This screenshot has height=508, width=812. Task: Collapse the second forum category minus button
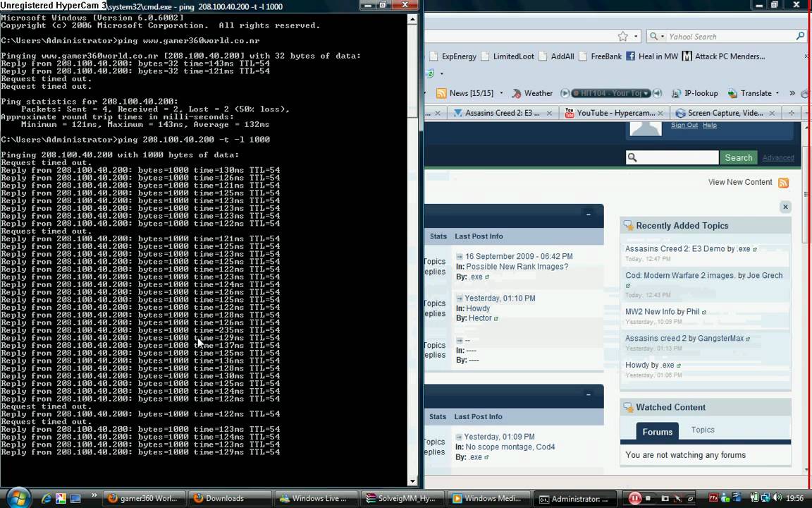click(x=589, y=394)
